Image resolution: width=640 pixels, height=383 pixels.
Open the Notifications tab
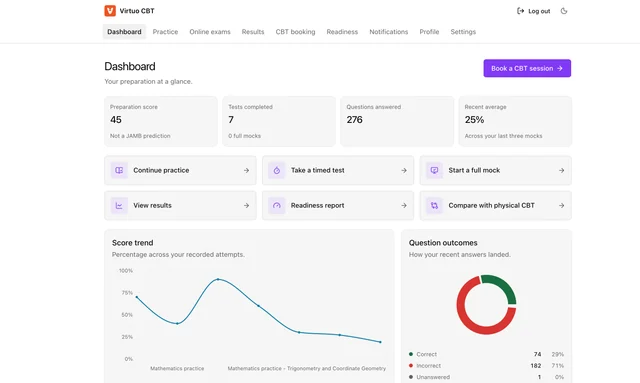[389, 32]
